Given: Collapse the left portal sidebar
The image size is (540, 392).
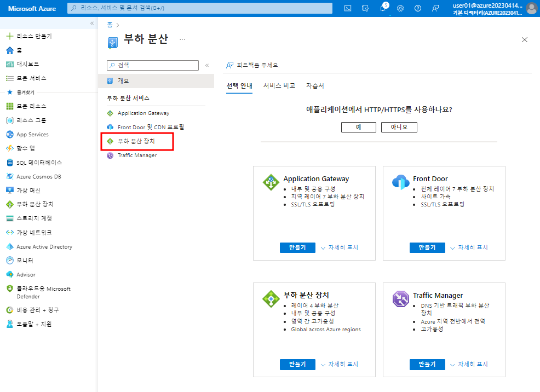Looking at the screenshot, I should pos(92,23).
